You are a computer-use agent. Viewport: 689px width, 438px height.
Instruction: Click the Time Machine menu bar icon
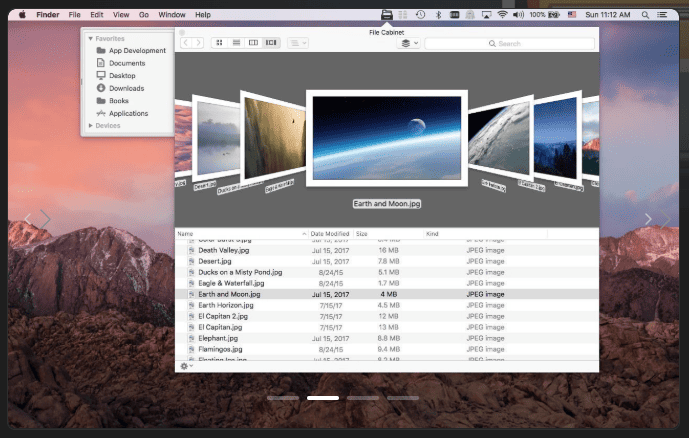(421, 14)
